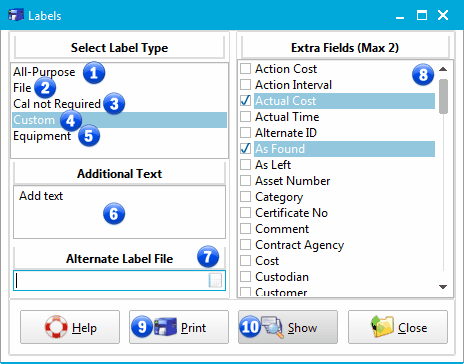Uncheck the As Found checkbox
The image size is (464, 364).
click(246, 149)
